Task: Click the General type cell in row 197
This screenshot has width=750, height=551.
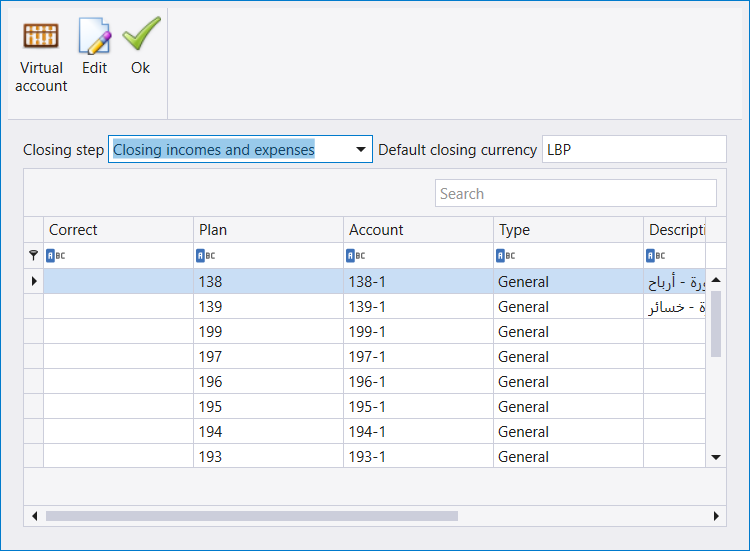Action: 568,356
